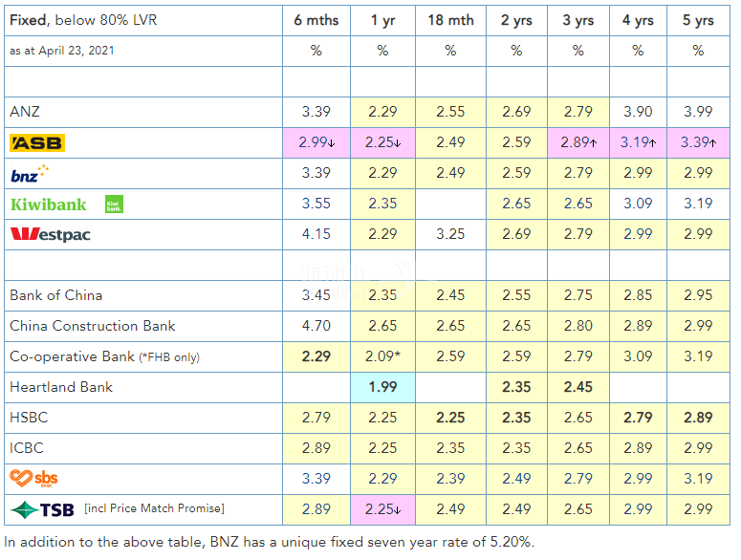741x560 pixels.
Task: Select the Bank of China row label
Action: tap(55, 295)
